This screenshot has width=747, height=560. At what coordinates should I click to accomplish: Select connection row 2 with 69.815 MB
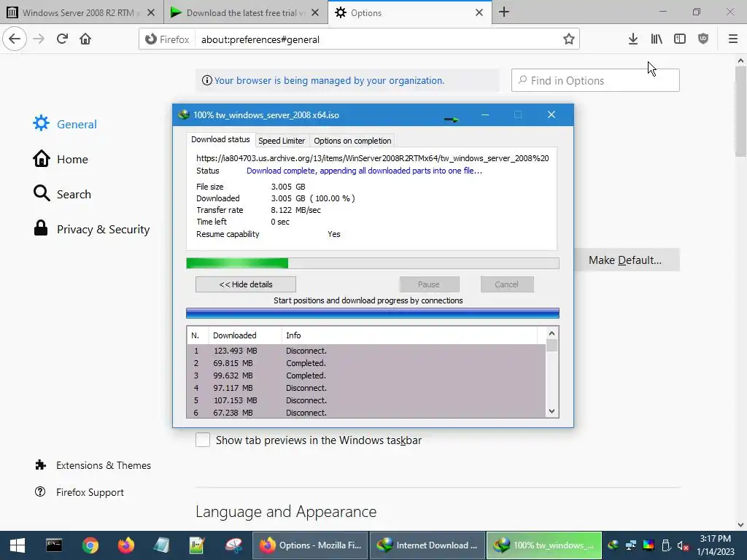366,363
